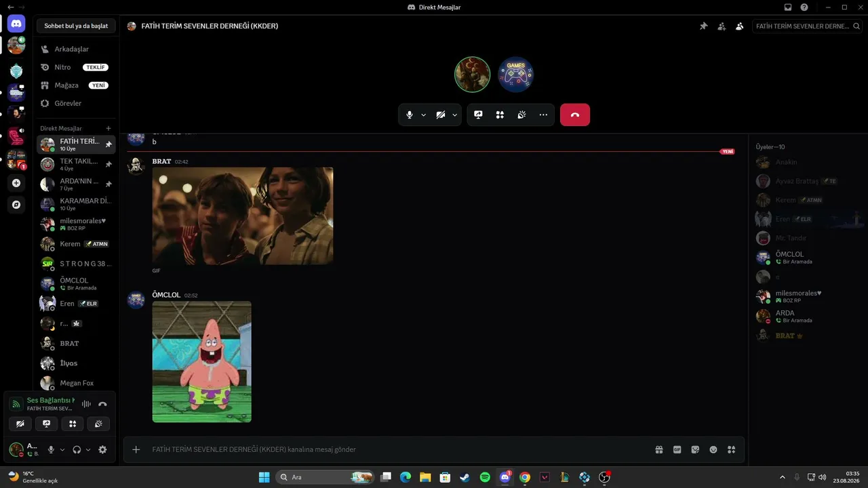Open the inbox icon in the title bar
868x488 pixels.
point(788,7)
